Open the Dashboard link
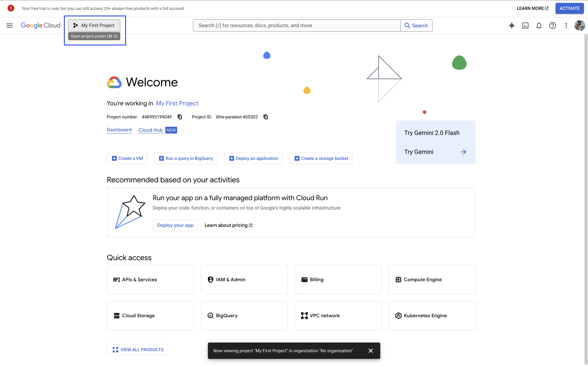The image size is (588, 367). click(x=119, y=130)
